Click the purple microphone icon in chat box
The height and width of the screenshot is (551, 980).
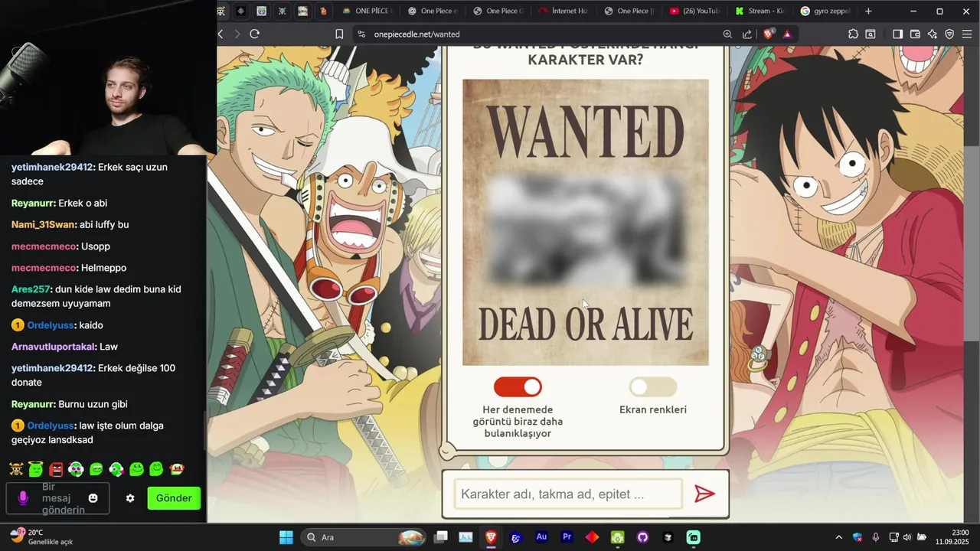23,498
